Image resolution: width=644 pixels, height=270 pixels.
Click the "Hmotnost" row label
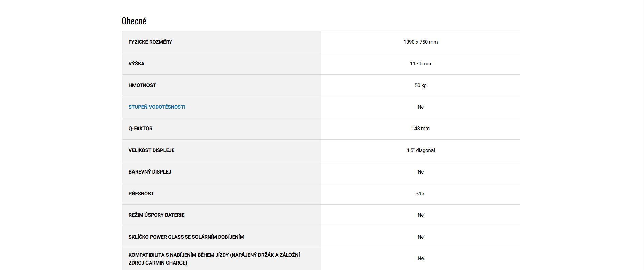point(142,85)
